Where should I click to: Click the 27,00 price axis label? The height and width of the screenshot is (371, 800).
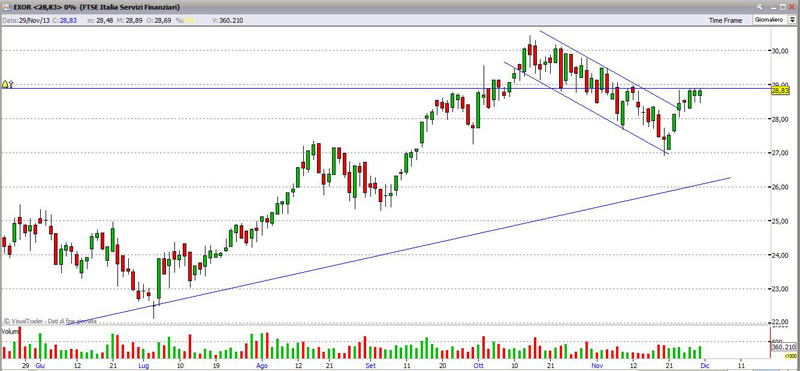point(780,153)
